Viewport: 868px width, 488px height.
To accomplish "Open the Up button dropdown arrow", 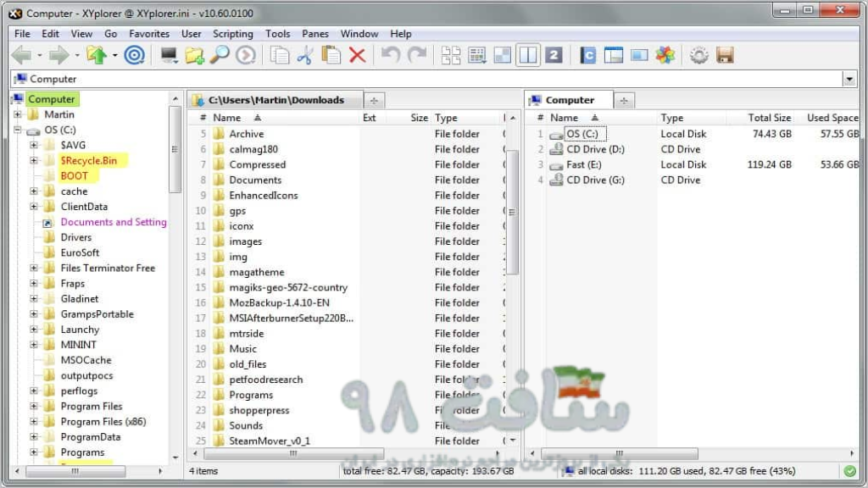I will coord(114,55).
